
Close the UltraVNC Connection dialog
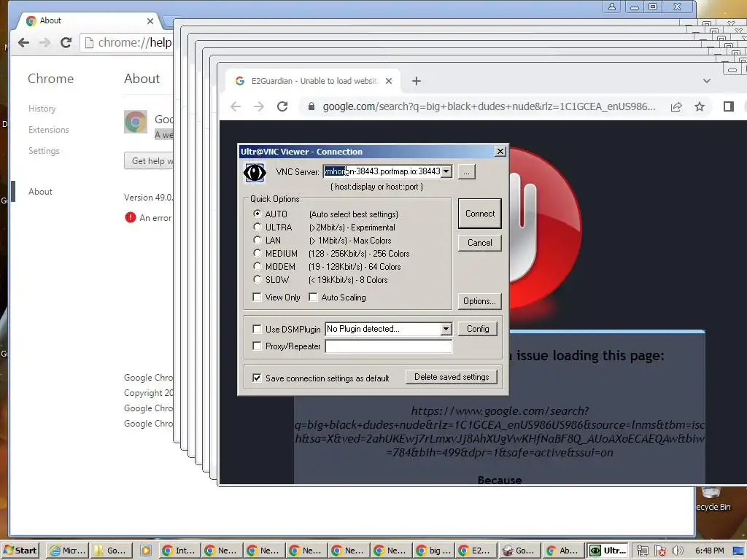coord(500,152)
